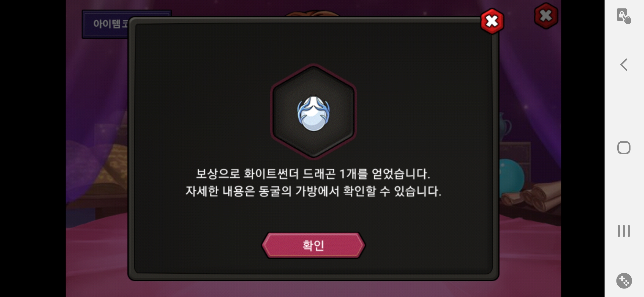Tap the character's brown hair above dialog
The image size is (644, 297).
[312, 13]
